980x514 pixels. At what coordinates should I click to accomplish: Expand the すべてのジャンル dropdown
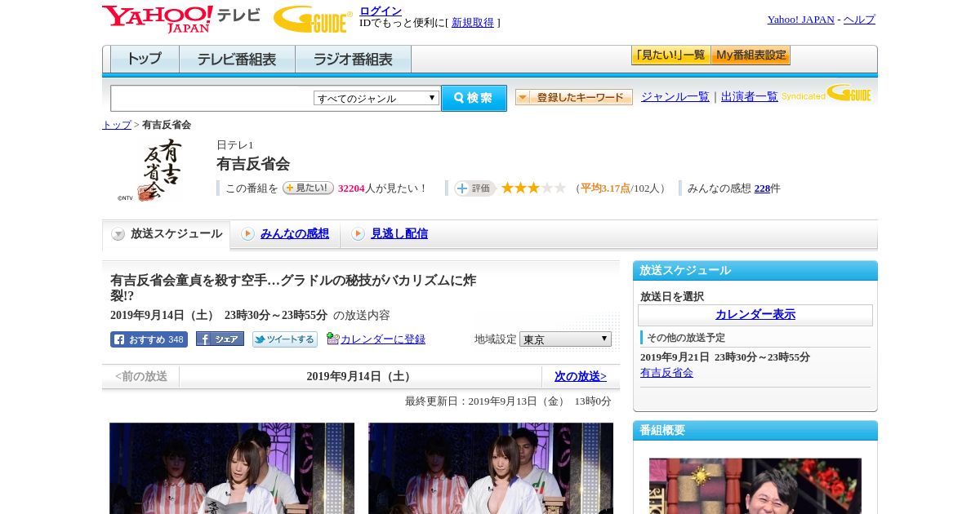[376, 98]
